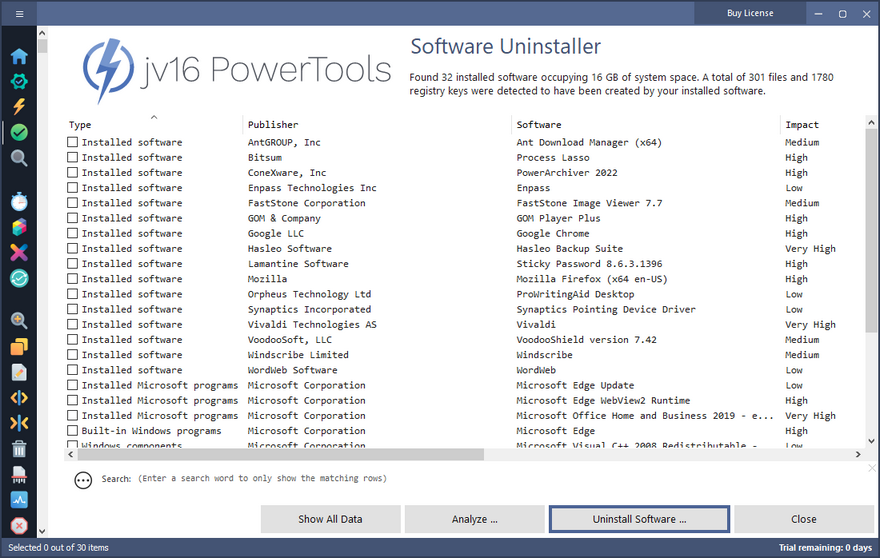Click the list scroll left arrow
Screen dimensions: 880x558
(71, 455)
